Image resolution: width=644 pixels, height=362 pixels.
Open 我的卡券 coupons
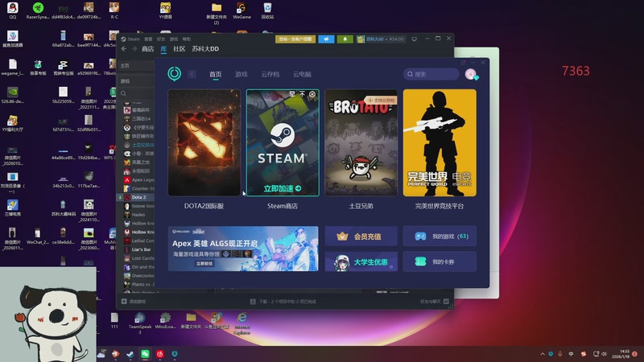click(x=440, y=261)
